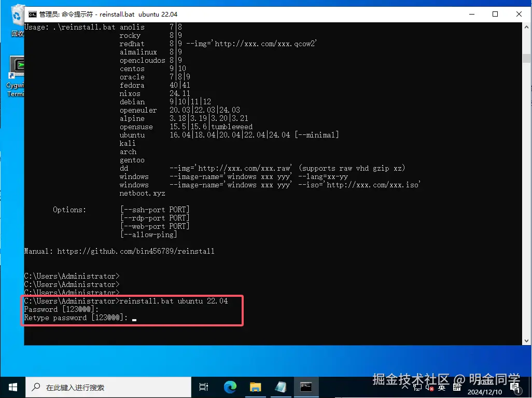Open Task View from the taskbar

coord(204,387)
